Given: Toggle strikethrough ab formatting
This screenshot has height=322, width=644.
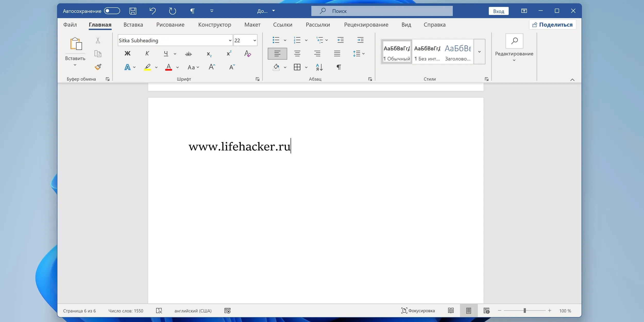Looking at the screenshot, I should [189, 54].
